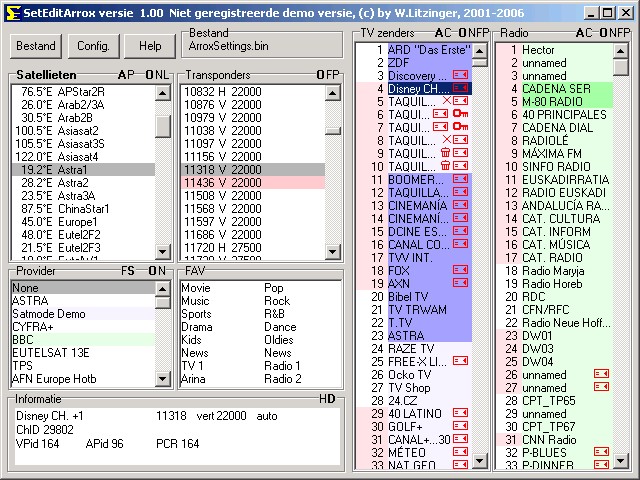Click the key icon on TV channel 7
Image resolution: width=640 pixels, height=480 pixels.
(x=460, y=127)
